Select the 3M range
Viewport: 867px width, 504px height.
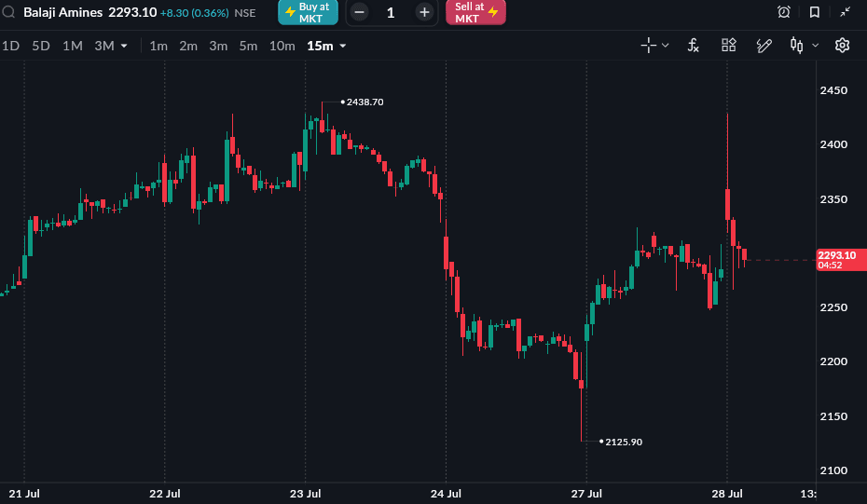tap(104, 46)
